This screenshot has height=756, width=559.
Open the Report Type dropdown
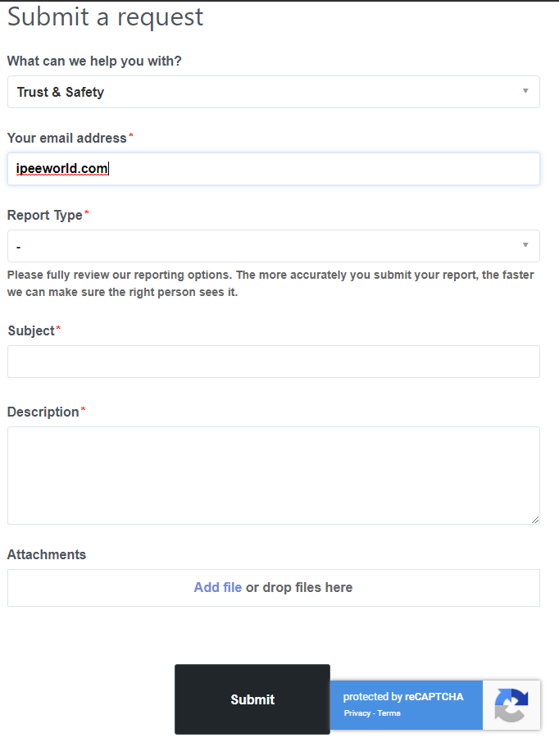coord(273,246)
